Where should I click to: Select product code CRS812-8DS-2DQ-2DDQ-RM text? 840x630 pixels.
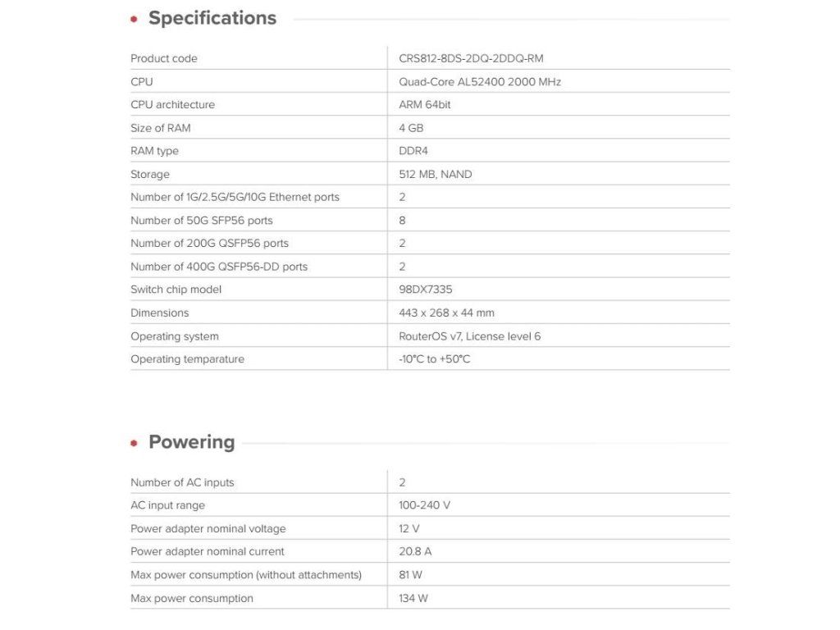tap(471, 58)
